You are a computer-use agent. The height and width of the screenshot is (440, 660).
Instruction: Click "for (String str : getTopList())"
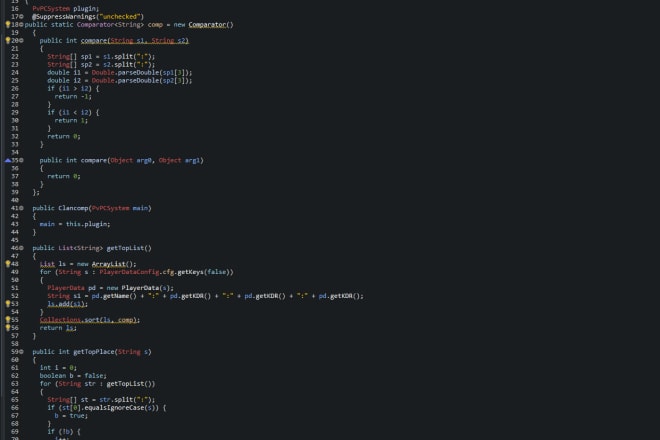click(x=97, y=384)
